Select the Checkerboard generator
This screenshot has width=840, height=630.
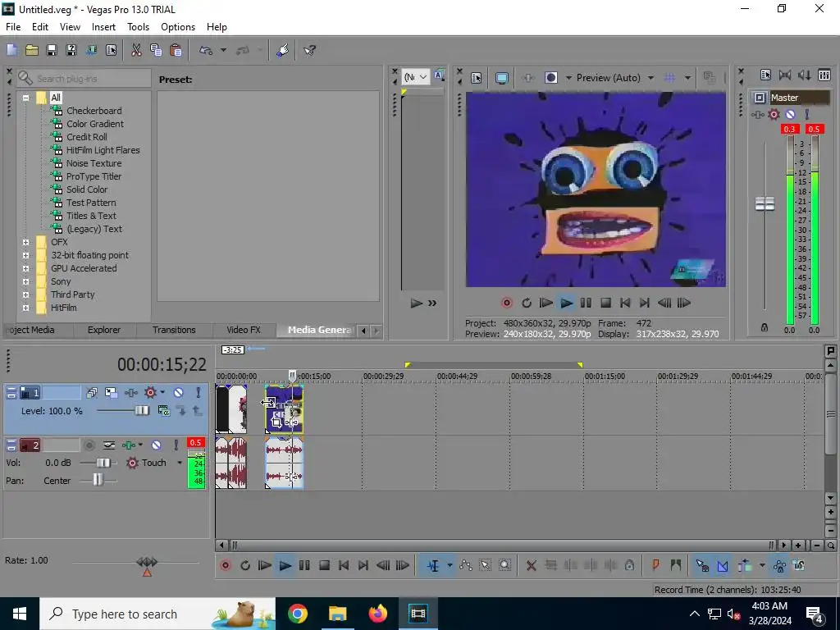94,111
